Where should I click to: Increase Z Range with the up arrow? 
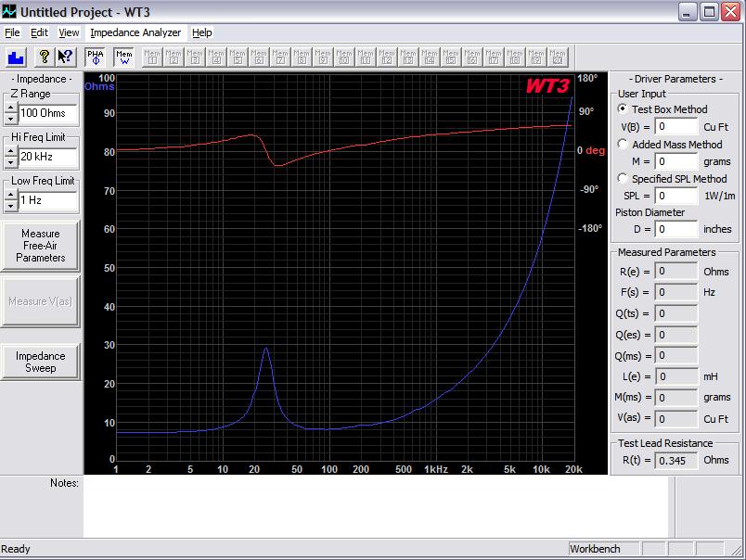click(10, 108)
